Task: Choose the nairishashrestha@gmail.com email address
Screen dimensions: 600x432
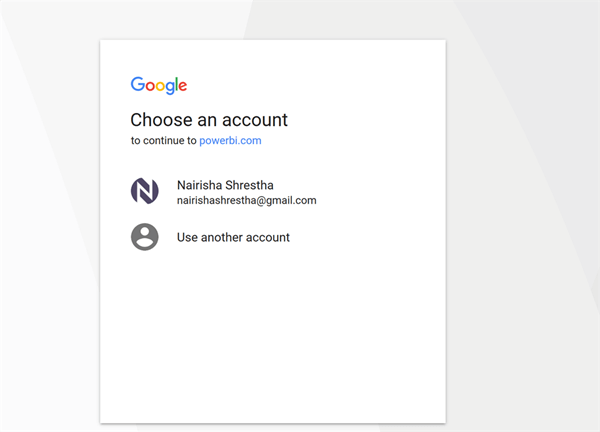Action: pos(246,200)
